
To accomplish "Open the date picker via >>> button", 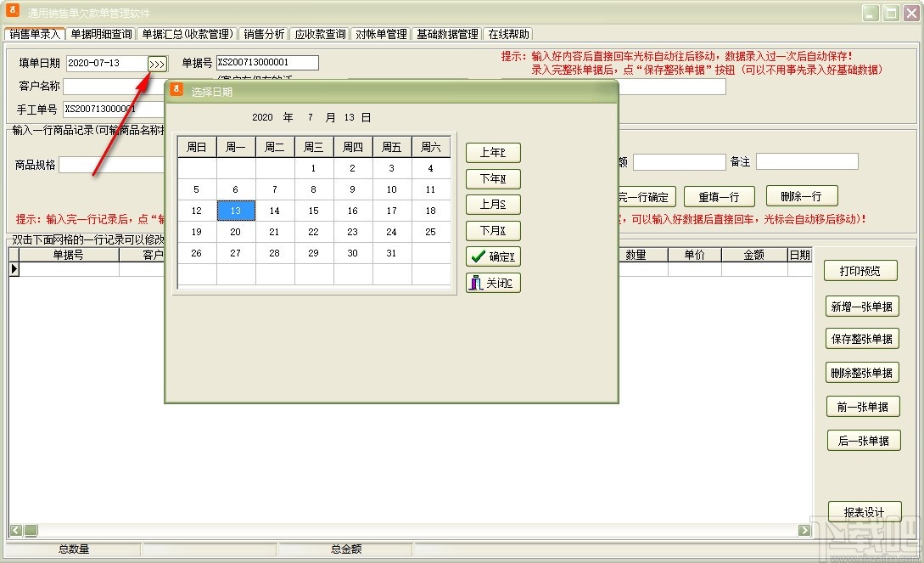I will point(156,62).
